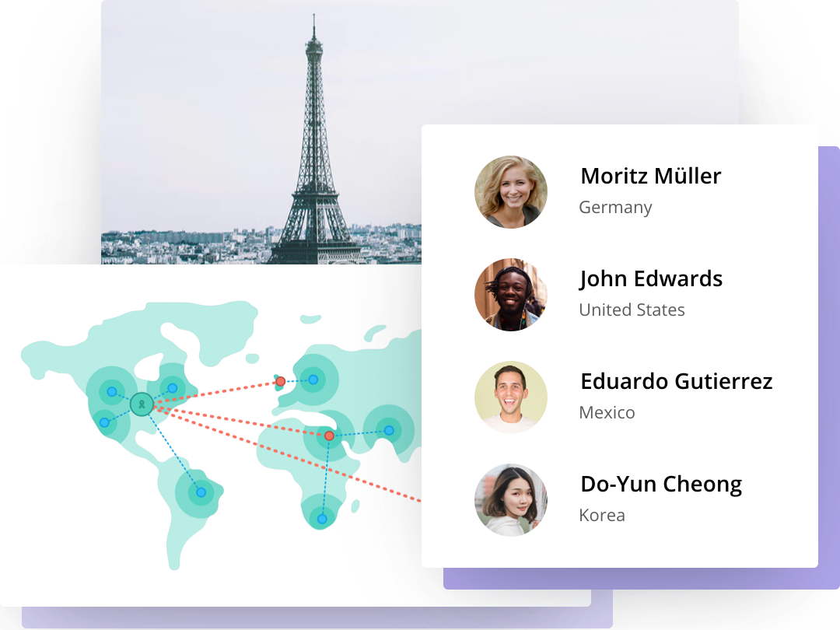Select the blue node in southern Africa
840x630 pixels.
tap(322, 519)
